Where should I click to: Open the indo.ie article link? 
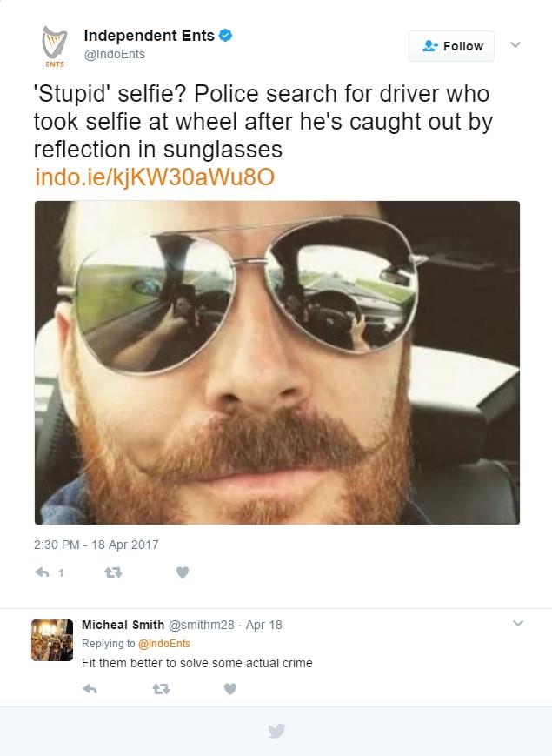coord(155,177)
